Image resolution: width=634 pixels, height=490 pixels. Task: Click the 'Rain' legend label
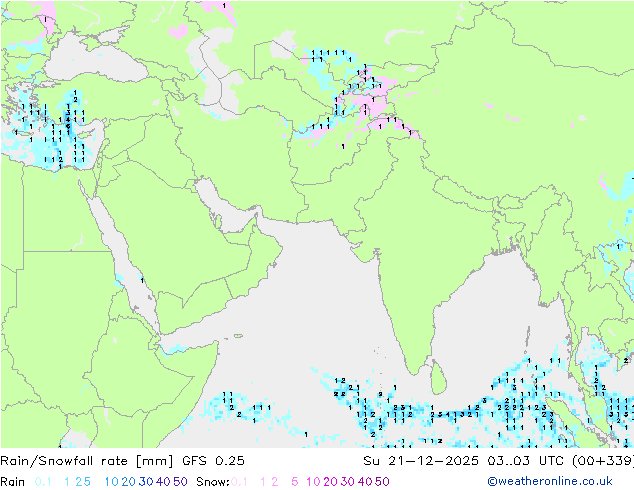click(13, 482)
